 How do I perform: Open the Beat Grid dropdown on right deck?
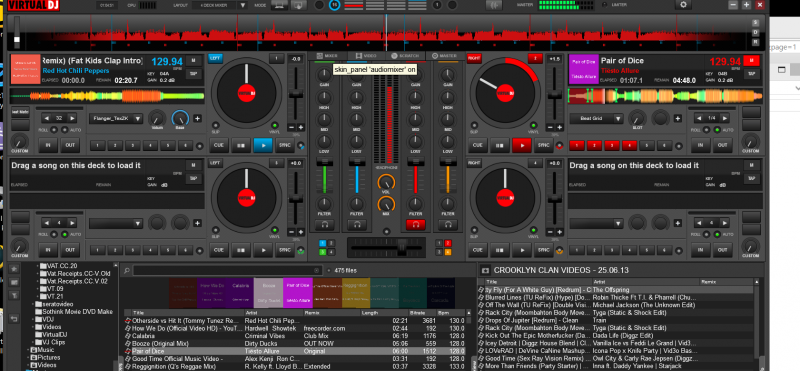[596, 118]
